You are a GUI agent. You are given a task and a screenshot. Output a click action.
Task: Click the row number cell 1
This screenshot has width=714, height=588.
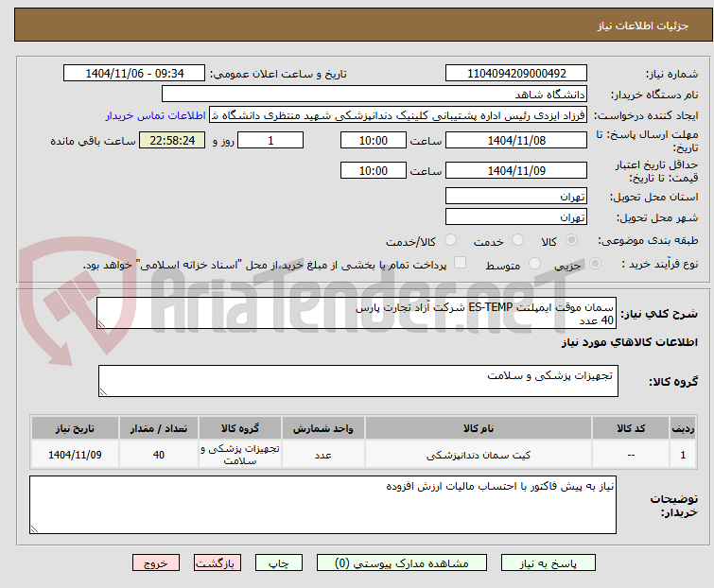click(683, 455)
